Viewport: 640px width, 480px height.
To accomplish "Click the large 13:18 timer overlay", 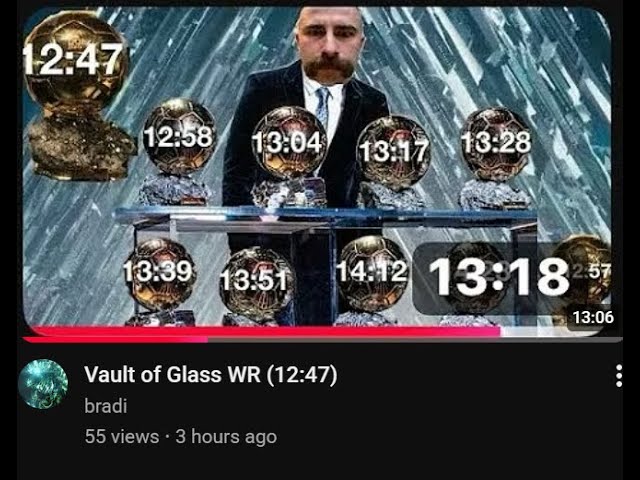I will point(499,276).
